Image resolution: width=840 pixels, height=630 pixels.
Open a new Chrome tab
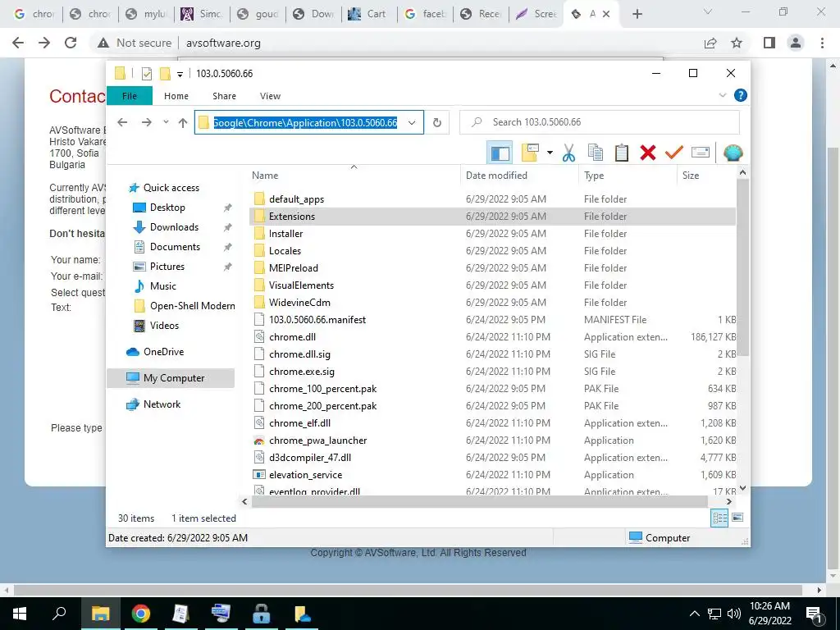[637, 14]
